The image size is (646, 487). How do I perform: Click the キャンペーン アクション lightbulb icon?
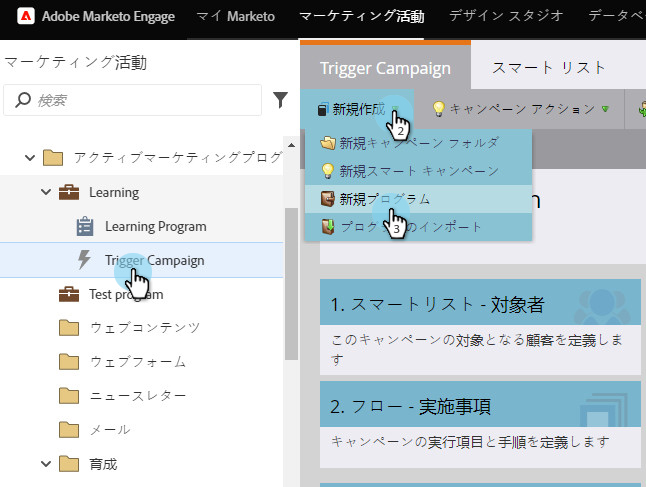[439, 109]
